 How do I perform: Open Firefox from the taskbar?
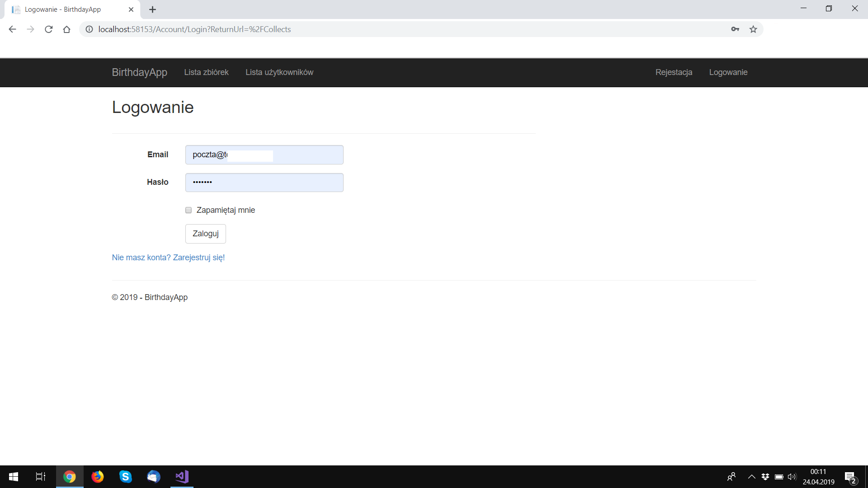97,477
